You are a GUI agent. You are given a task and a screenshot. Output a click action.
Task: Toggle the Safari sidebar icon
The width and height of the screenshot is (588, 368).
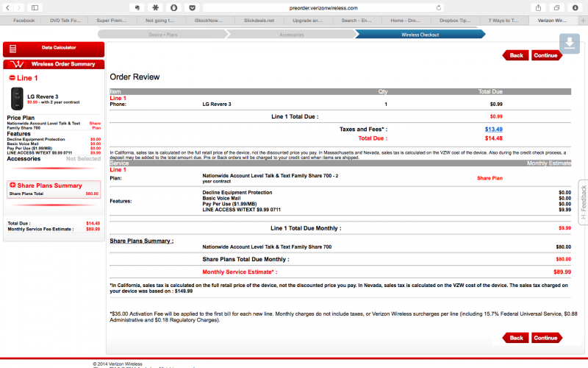(x=35, y=7)
